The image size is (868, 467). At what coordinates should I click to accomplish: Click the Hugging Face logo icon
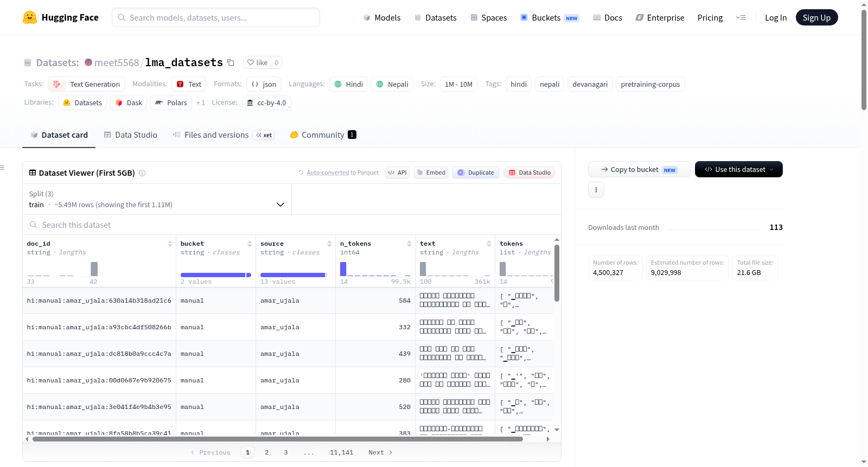pos(30,17)
